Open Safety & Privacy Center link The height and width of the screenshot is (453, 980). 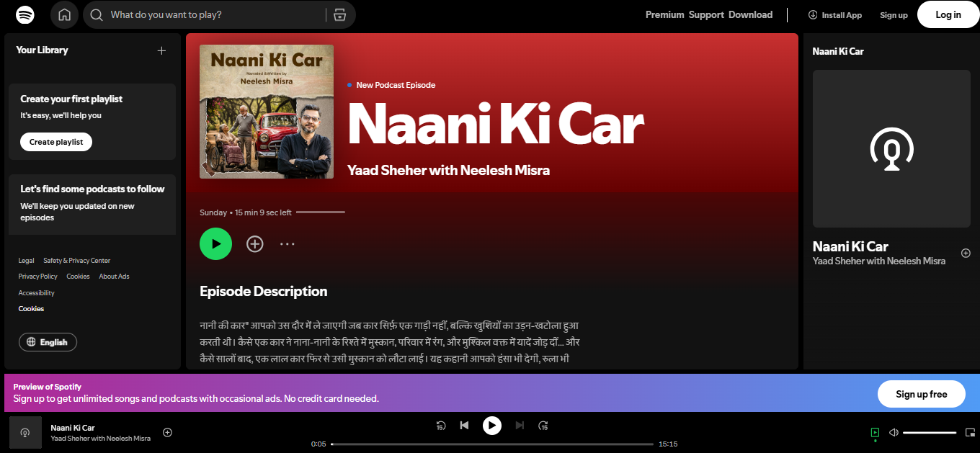76,261
